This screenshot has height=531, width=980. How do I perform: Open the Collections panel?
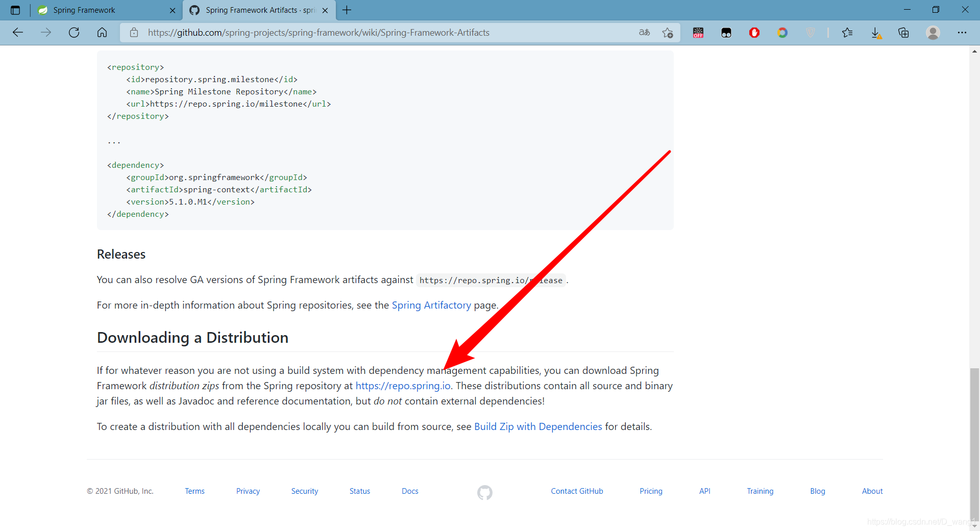pyautogui.click(x=903, y=33)
